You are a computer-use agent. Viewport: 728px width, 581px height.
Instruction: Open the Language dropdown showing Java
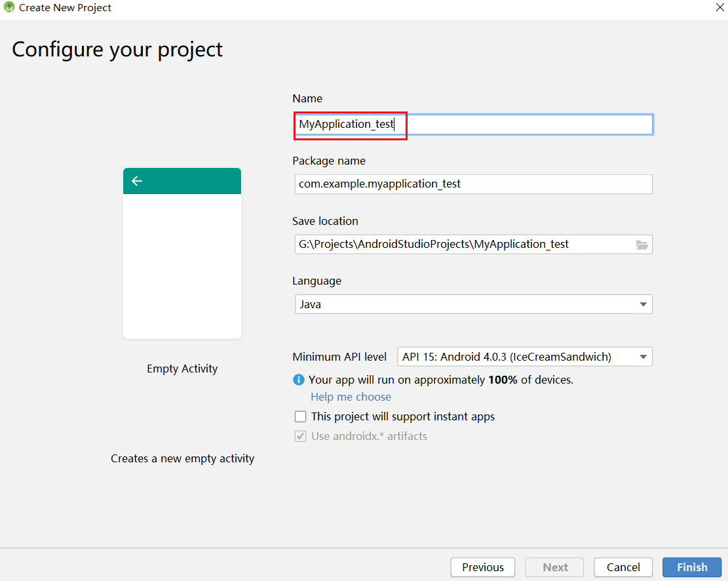474,304
